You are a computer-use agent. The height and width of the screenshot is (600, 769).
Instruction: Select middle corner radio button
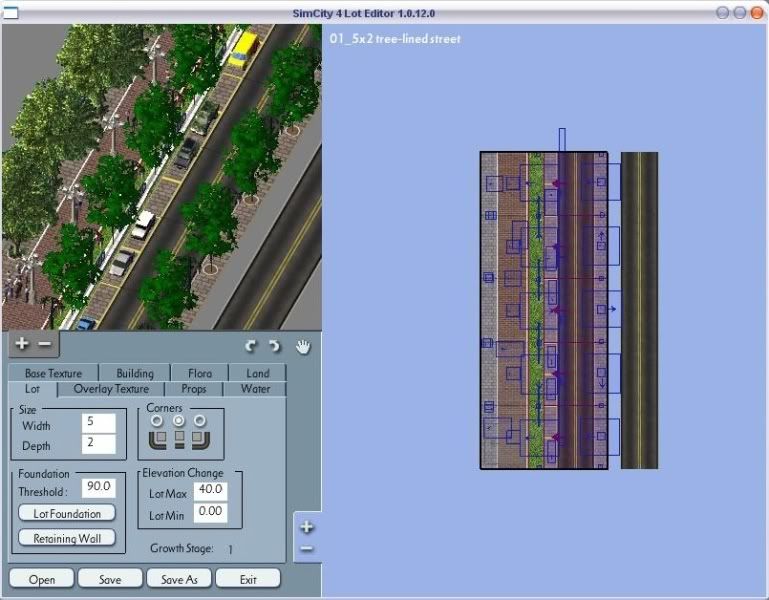179,420
